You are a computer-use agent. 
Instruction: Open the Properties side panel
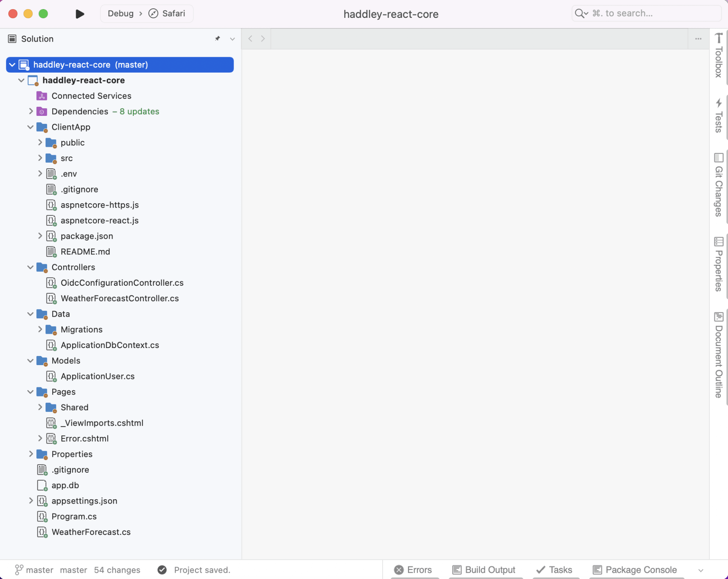point(718,264)
